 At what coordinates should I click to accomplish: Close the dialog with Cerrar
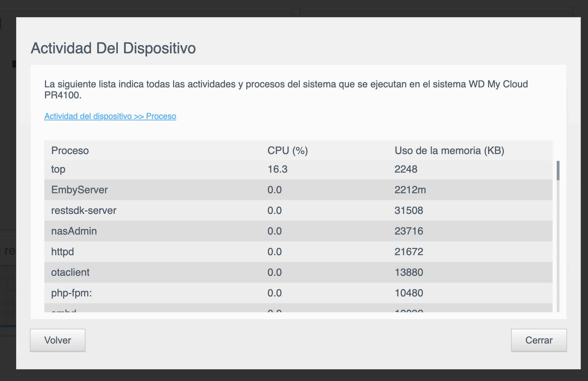[539, 340]
